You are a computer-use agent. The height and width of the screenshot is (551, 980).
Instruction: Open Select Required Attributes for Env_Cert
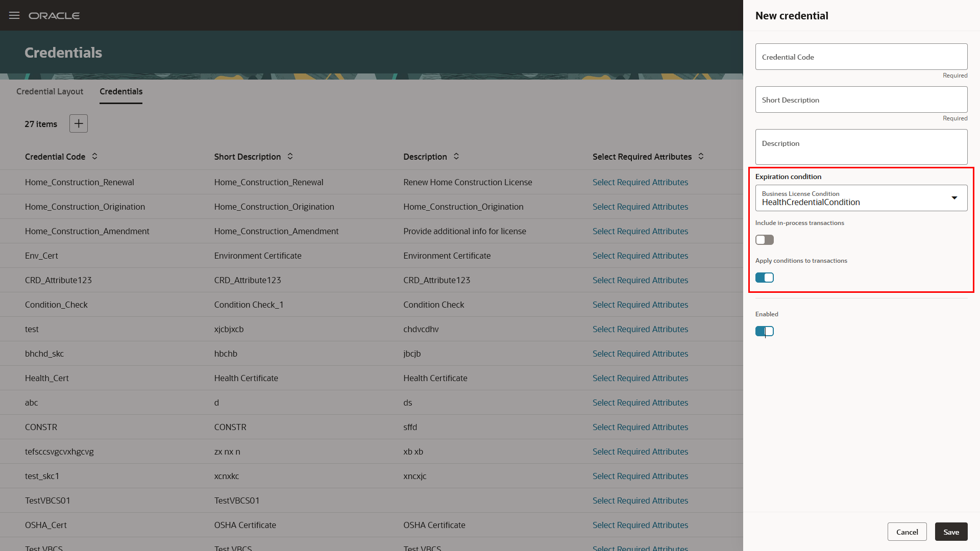click(x=640, y=256)
